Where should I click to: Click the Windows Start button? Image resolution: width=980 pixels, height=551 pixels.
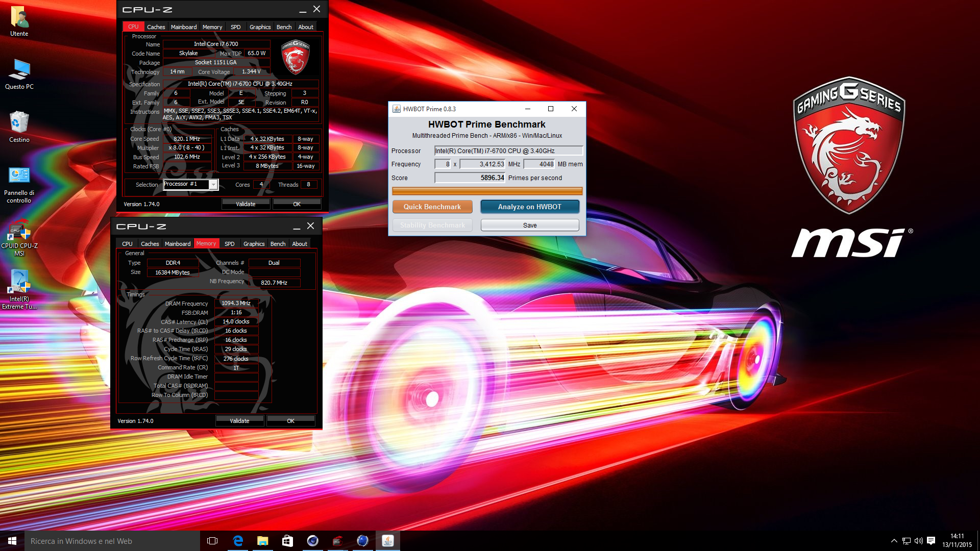point(12,541)
